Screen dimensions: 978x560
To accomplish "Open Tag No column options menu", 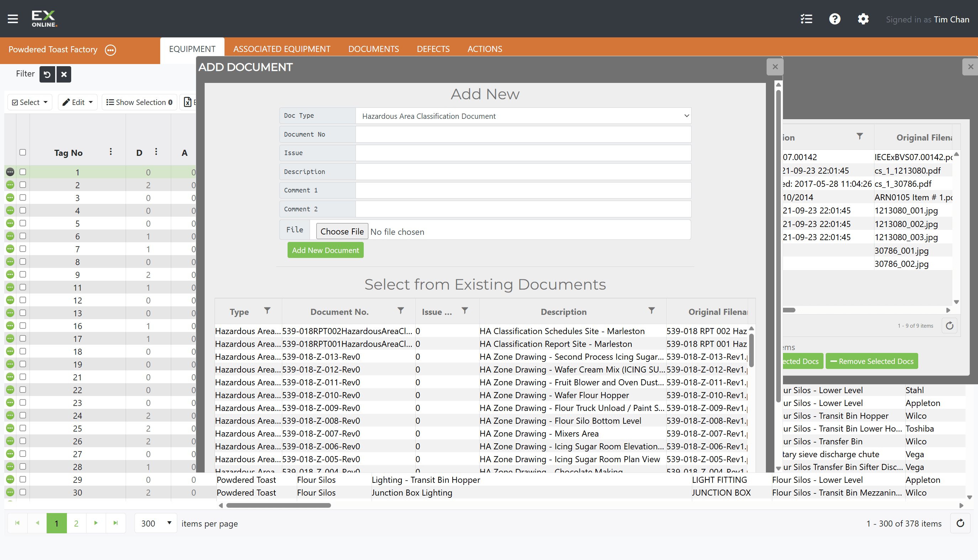I will tap(111, 152).
